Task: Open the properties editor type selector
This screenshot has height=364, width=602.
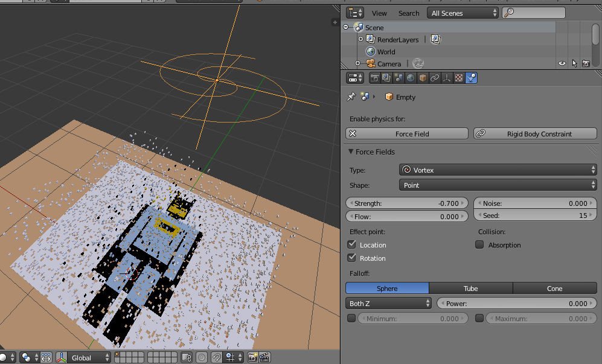Action: [355, 78]
